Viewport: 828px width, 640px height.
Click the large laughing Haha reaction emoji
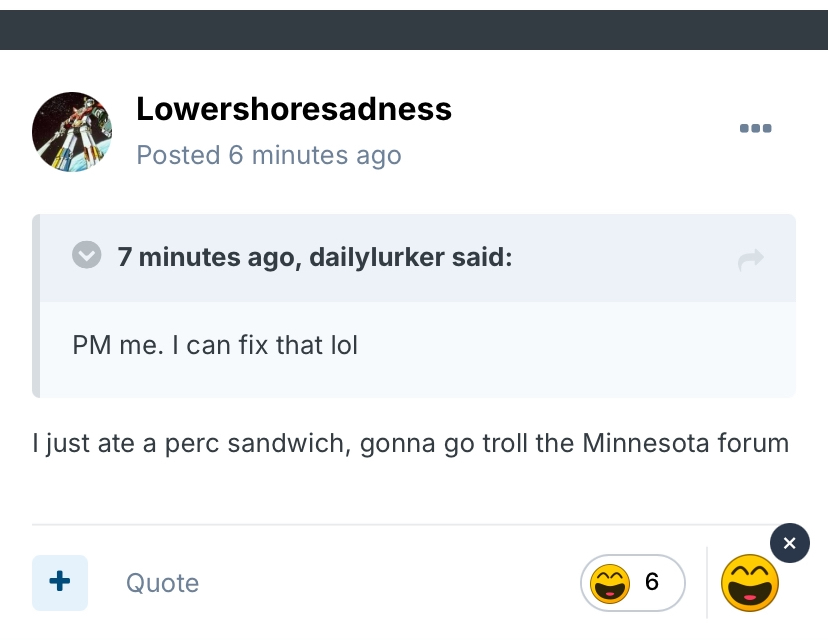pyautogui.click(x=749, y=583)
